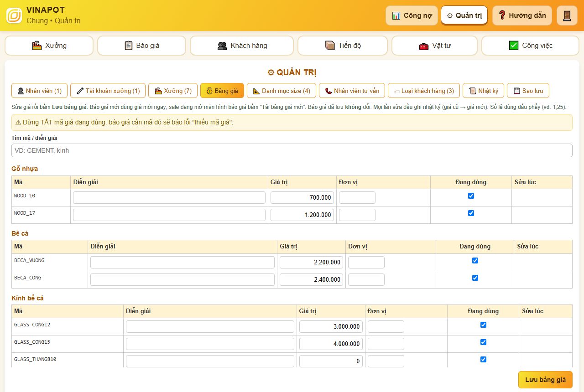Click the GLASS_CONG15 Giá trị field
Viewport: 584px width, 392px height.
pyautogui.click(x=331, y=344)
